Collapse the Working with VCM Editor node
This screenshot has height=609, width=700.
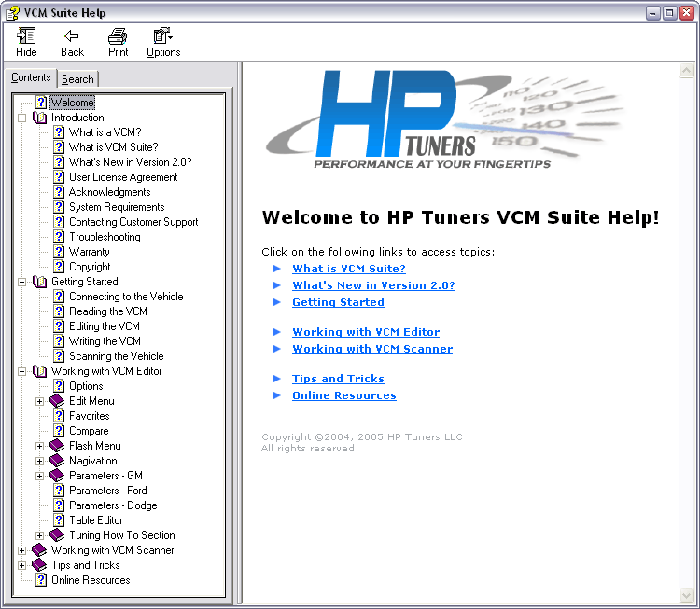[x=21, y=371]
